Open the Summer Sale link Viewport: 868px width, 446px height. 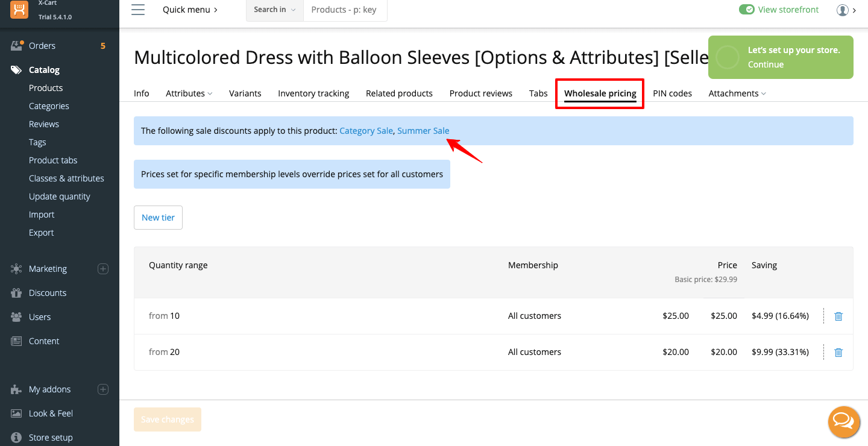click(423, 131)
